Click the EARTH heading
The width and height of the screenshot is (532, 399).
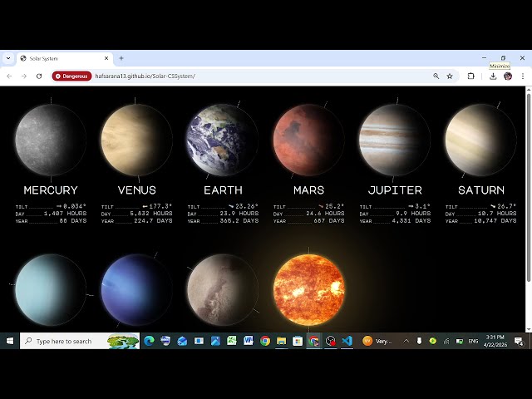(223, 190)
